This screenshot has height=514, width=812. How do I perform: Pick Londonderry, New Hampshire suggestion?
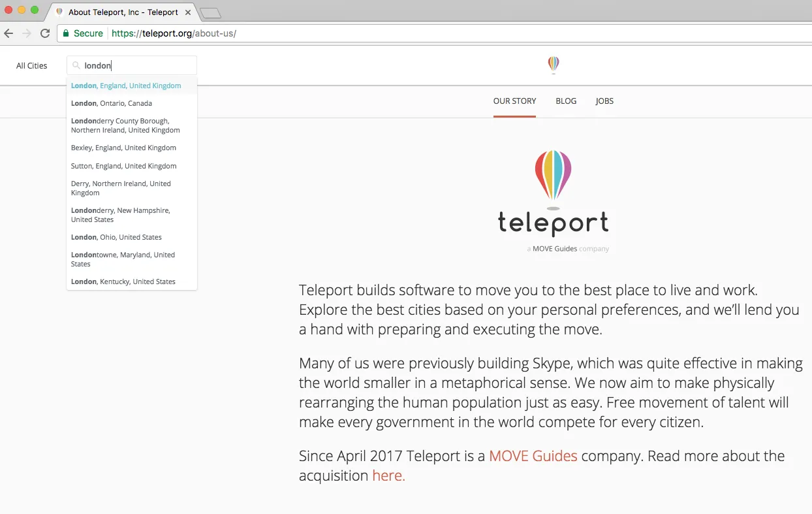(x=132, y=215)
